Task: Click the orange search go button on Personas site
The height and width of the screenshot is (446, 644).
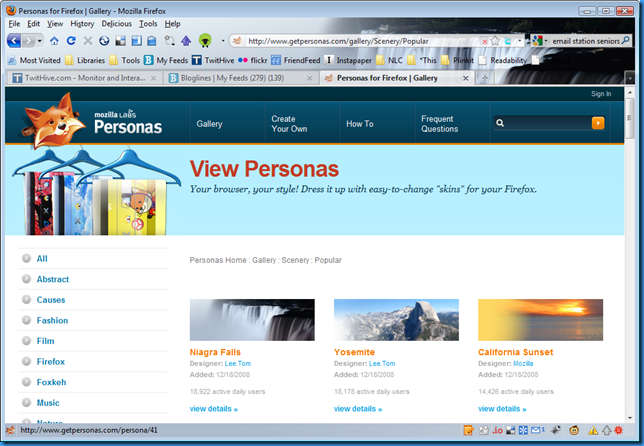Action: 598,123
